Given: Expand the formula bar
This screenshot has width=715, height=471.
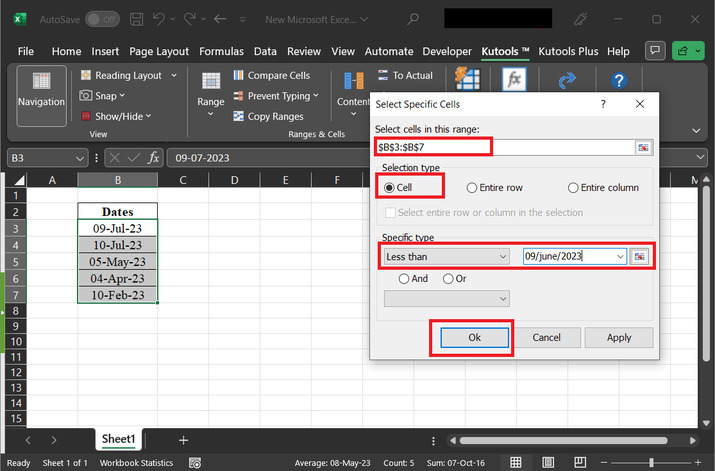Looking at the screenshot, I should click(x=700, y=157).
